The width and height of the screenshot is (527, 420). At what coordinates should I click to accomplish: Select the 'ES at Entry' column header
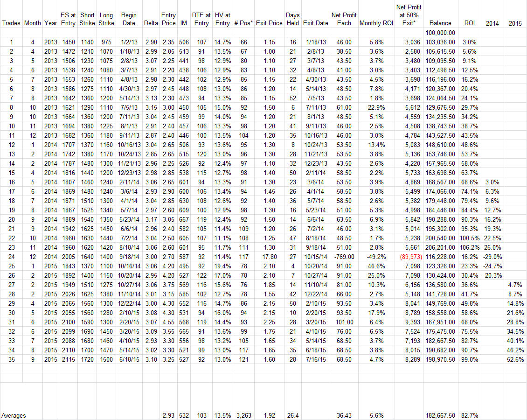point(68,19)
